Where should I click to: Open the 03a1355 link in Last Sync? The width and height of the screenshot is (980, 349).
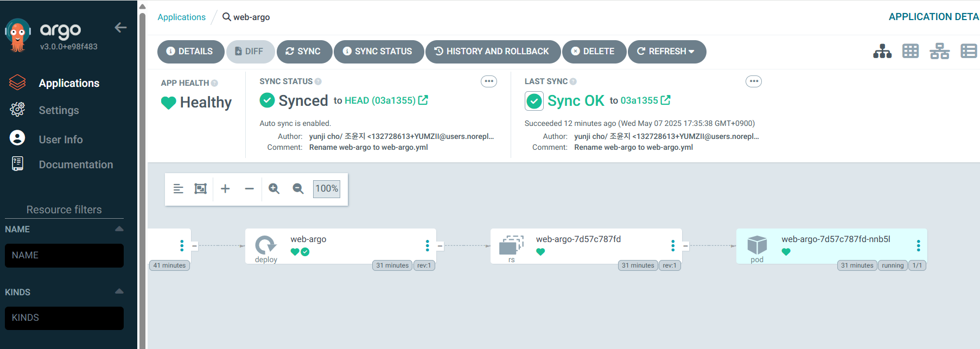click(645, 100)
